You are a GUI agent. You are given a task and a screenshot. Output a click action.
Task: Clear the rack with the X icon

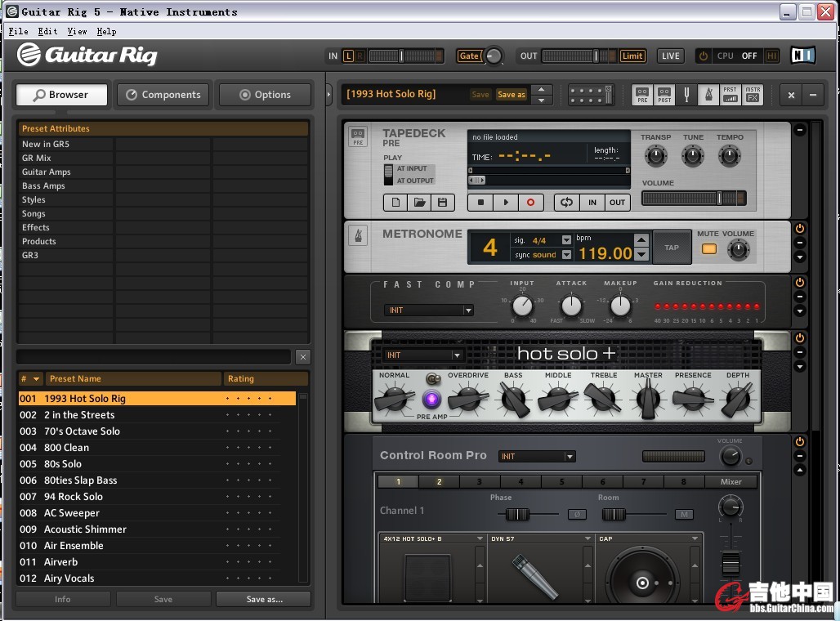point(791,96)
